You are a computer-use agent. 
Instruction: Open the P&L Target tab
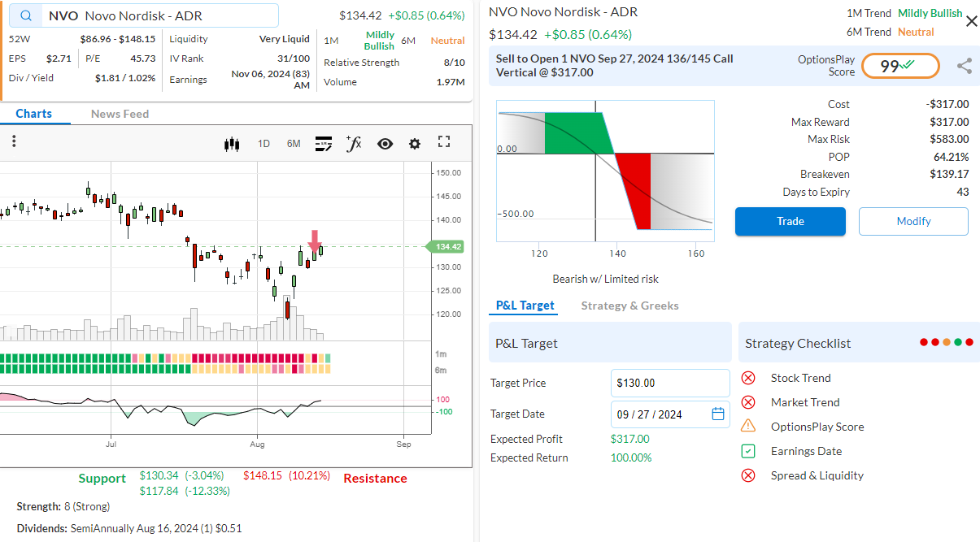pos(525,306)
